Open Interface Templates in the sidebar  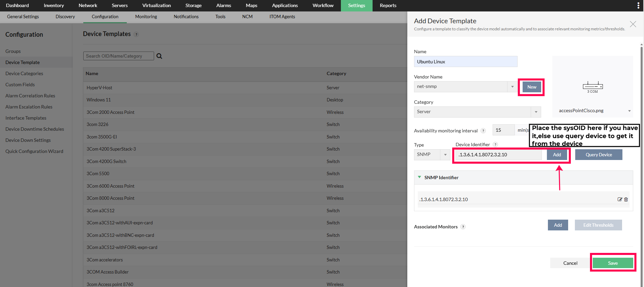coord(26,118)
